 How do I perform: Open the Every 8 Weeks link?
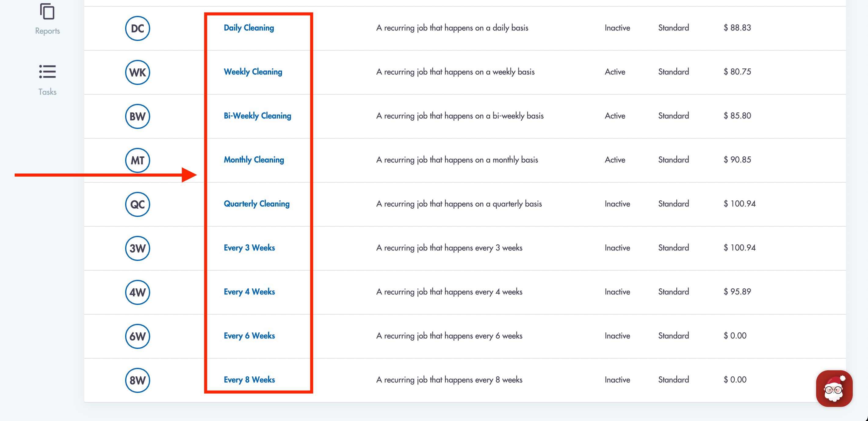[249, 379]
